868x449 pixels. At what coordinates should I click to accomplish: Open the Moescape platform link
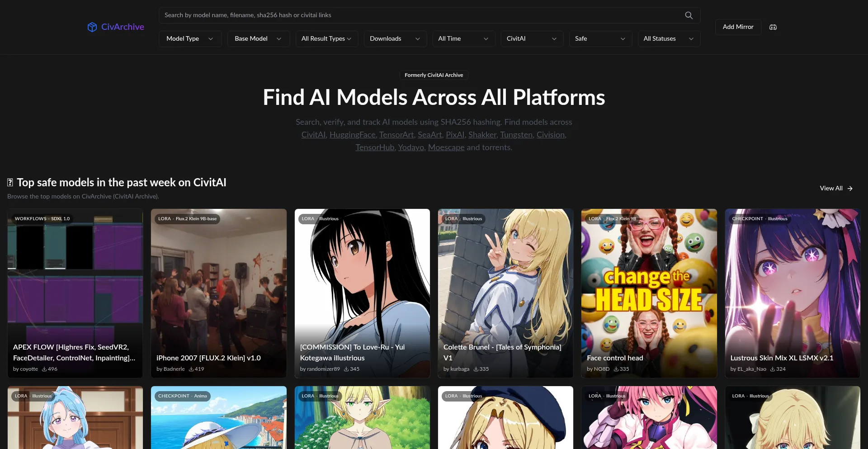click(x=446, y=147)
